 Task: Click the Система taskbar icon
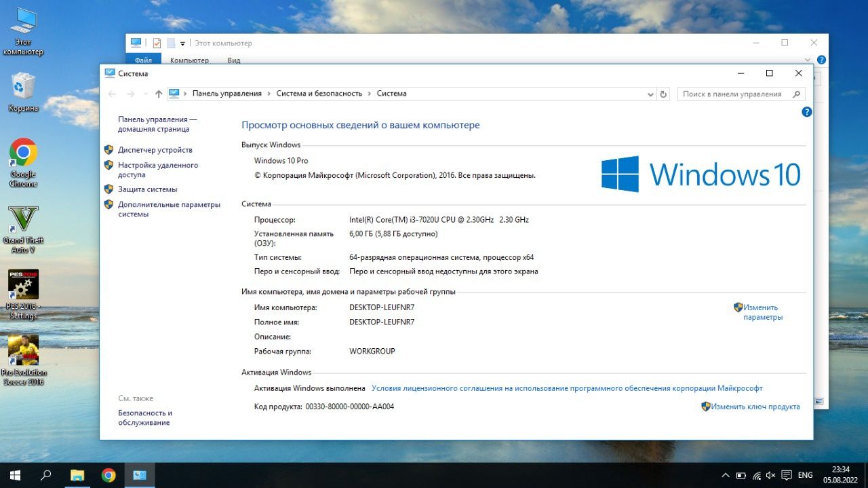140,475
